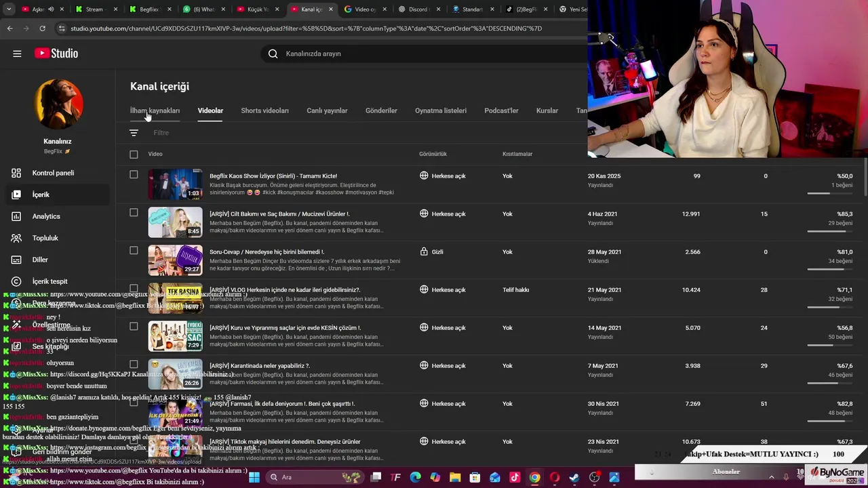Open the YouTube Studio hamburger menu
This screenshot has height=488, width=868.
click(x=17, y=54)
